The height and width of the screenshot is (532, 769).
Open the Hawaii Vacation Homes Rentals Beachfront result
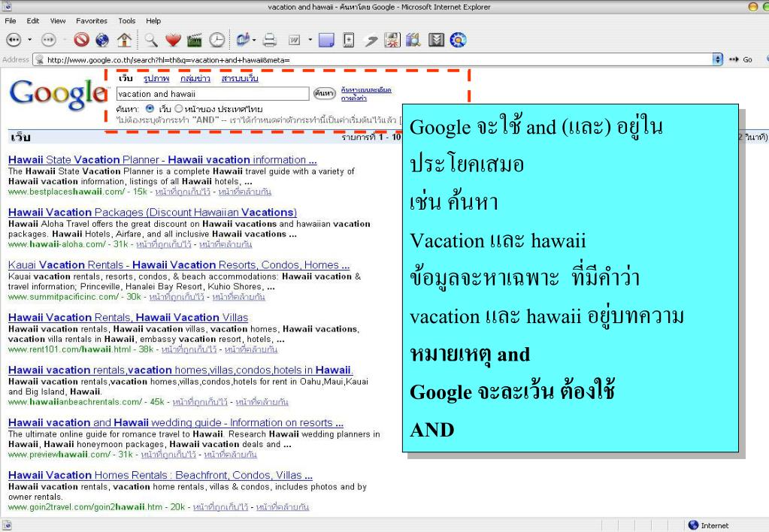pos(160,475)
